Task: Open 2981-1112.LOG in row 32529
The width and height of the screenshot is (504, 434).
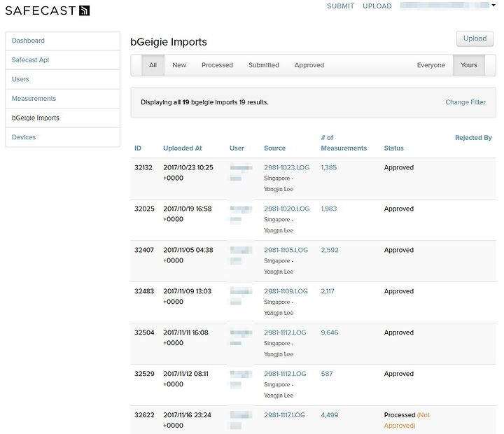Action: [x=285, y=374]
